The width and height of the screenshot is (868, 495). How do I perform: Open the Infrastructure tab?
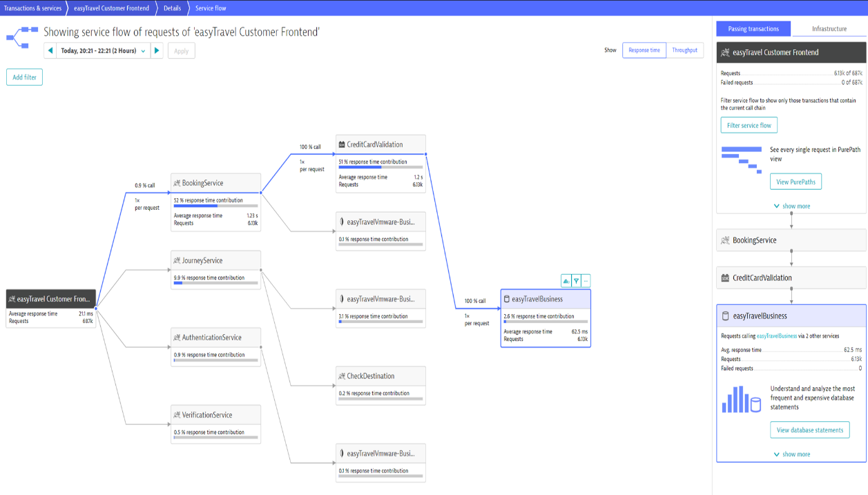(829, 29)
